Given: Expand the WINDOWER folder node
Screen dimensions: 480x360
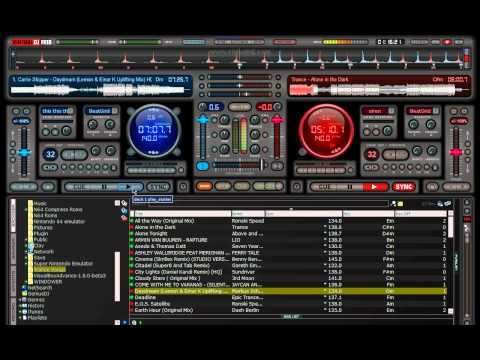Looking at the screenshot, I should (x=26, y=282).
